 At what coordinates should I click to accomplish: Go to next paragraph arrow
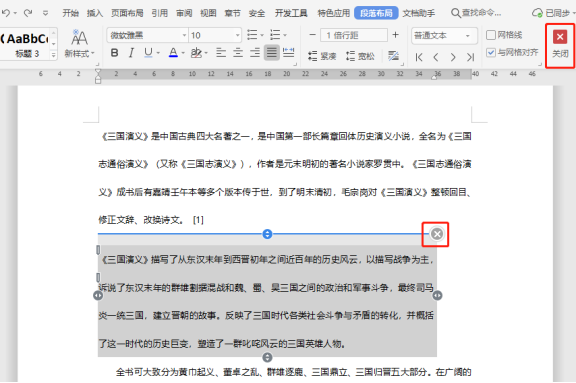(x=453, y=57)
